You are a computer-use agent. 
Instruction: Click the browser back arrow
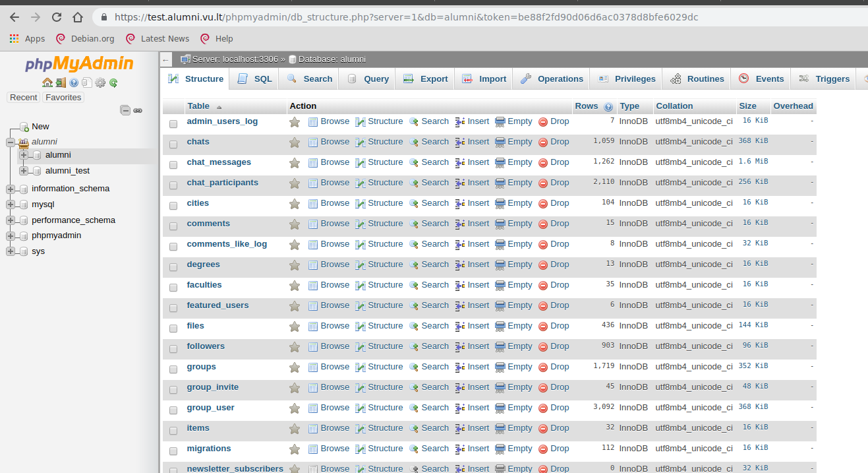(x=14, y=17)
